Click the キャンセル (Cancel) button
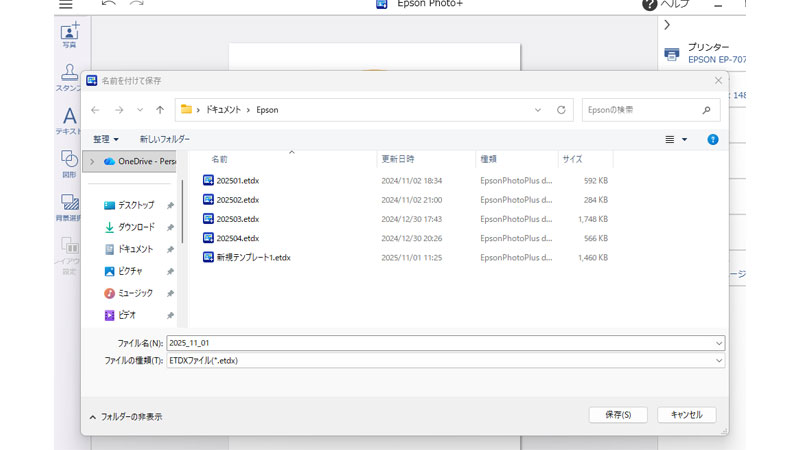This screenshot has height=450, width=800. pyautogui.click(x=686, y=414)
